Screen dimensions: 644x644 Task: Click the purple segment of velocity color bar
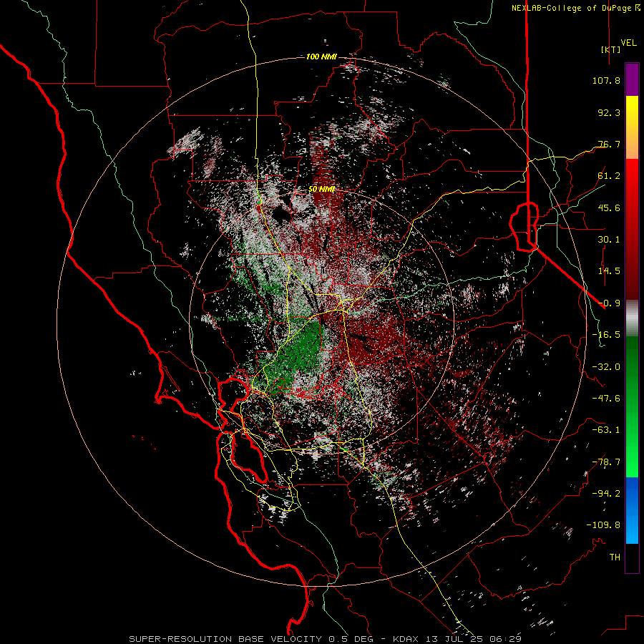pos(632,79)
